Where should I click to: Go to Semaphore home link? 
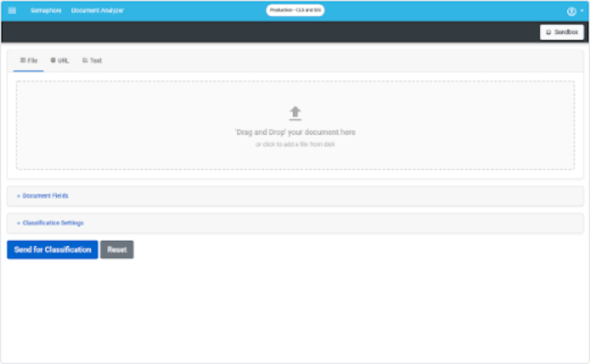(x=46, y=11)
